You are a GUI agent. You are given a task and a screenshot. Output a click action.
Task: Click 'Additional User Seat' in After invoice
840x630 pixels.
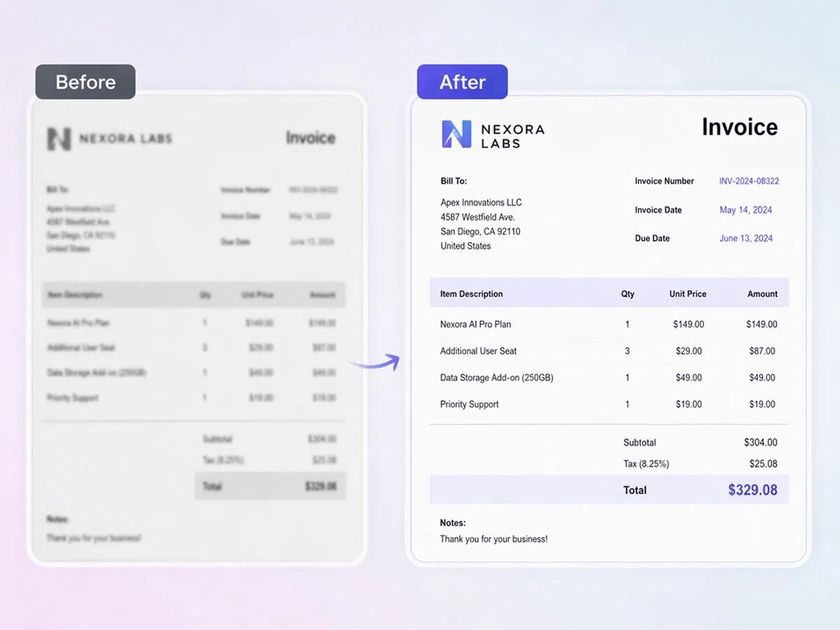[x=478, y=351]
